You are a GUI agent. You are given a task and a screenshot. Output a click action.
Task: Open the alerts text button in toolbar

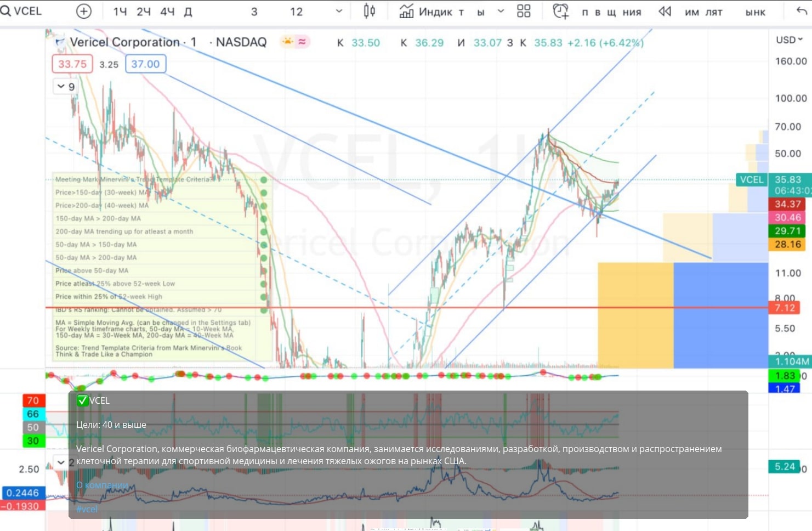click(x=611, y=12)
